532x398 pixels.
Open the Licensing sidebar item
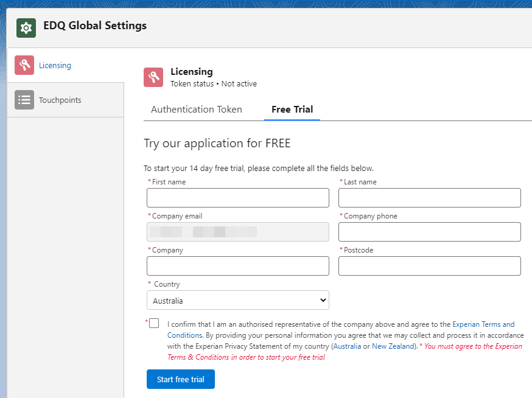66,65
